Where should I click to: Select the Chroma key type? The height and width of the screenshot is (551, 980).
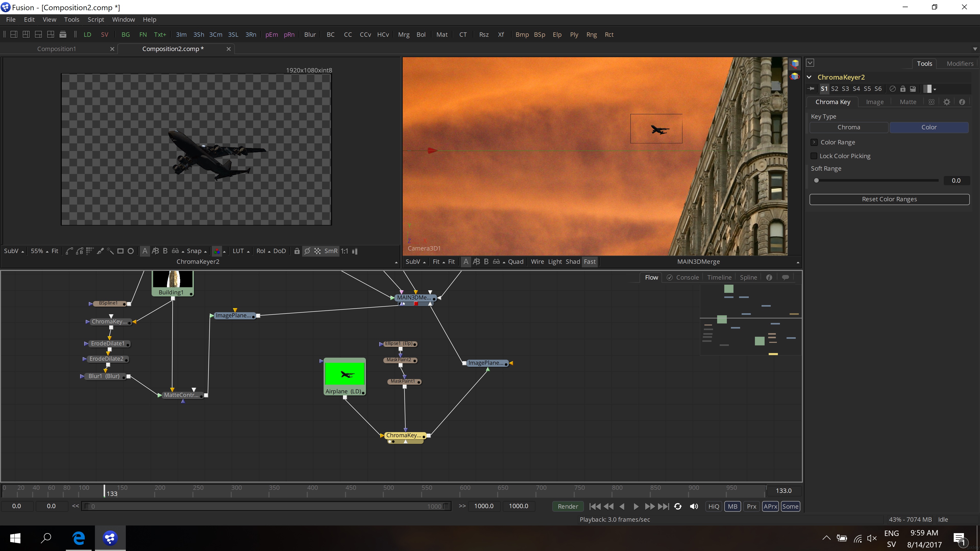[848, 127]
